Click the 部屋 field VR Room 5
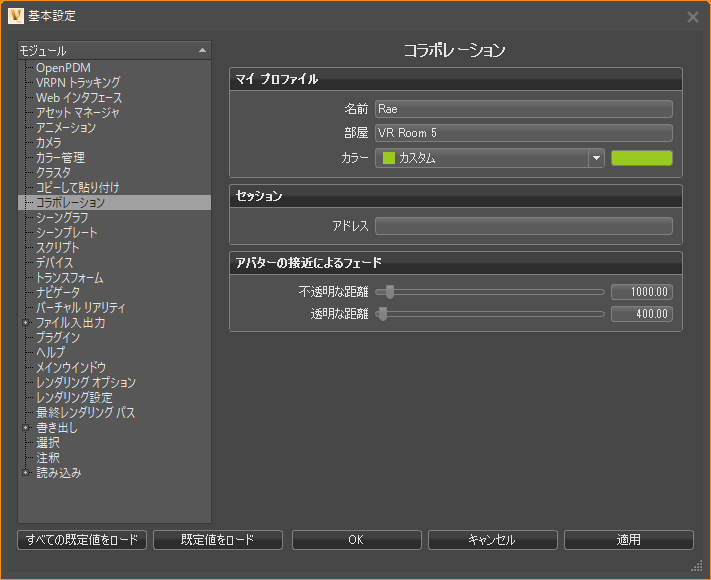Screen dimensions: 711x580 524,133
